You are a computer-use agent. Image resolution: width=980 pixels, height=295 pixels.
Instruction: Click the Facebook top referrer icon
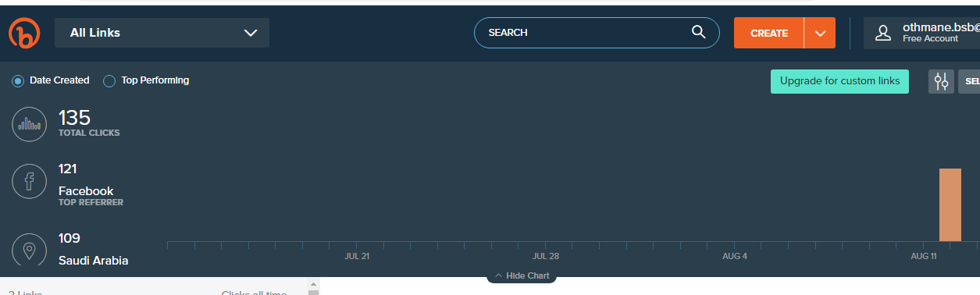click(x=29, y=182)
